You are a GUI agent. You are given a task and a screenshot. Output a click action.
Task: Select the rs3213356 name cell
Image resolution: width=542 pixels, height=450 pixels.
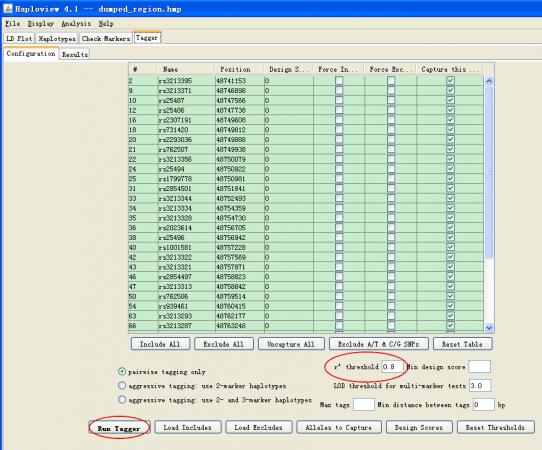pos(186,159)
